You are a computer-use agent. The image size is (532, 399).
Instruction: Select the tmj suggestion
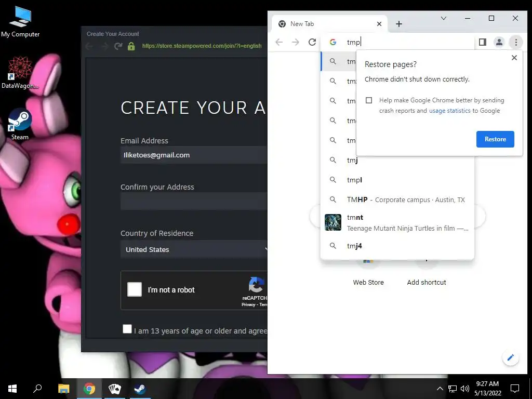(x=397, y=160)
